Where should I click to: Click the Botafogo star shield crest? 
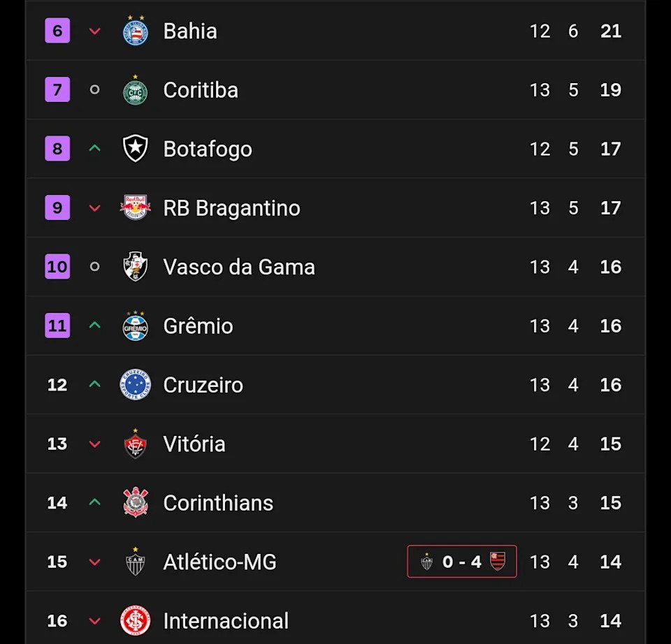pos(136,149)
